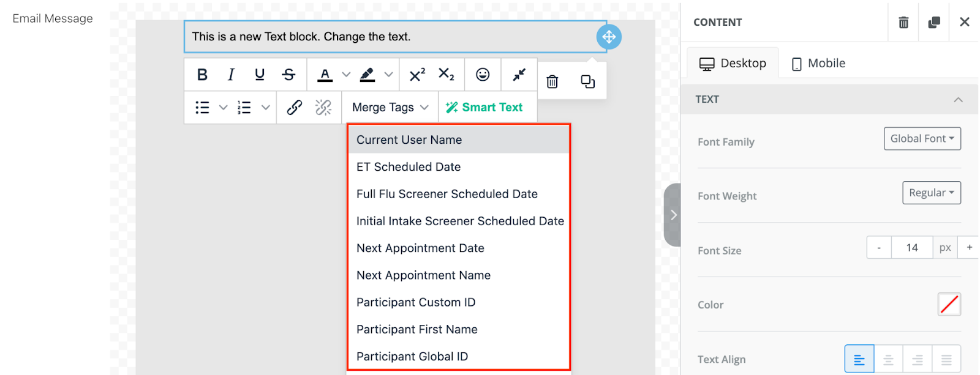
Task: Switch to the Mobile tab
Action: click(x=818, y=64)
